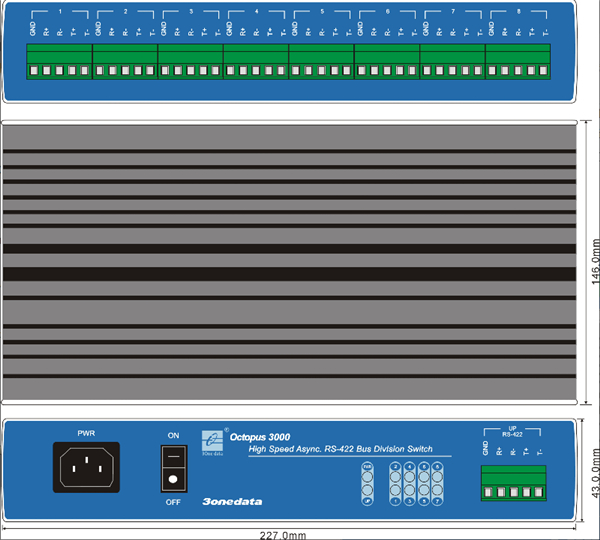The image size is (600, 540).
Task: Select port 2 green terminal block
Action: click(125, 62)
